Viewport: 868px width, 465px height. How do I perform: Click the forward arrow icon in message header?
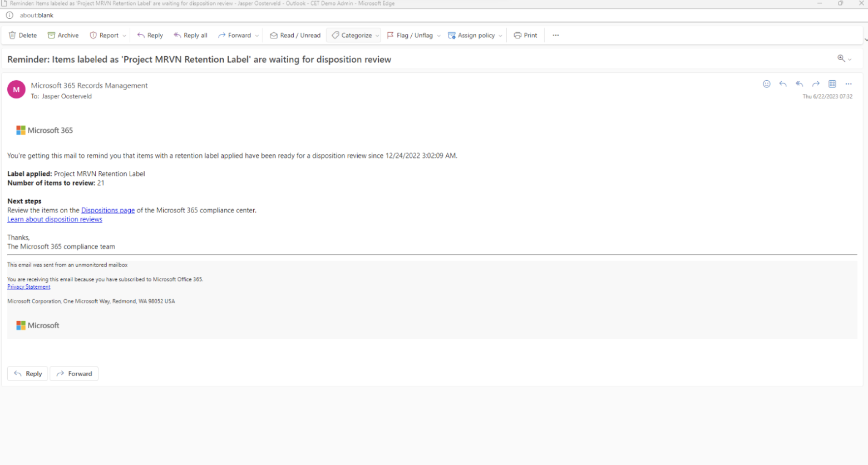click(x=816, y=84)
